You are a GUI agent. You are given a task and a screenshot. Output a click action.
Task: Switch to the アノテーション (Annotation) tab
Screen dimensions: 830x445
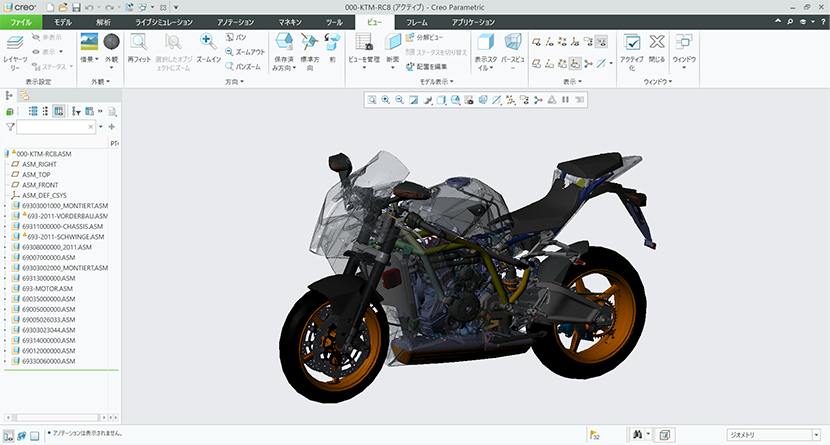tap(235, 22)
